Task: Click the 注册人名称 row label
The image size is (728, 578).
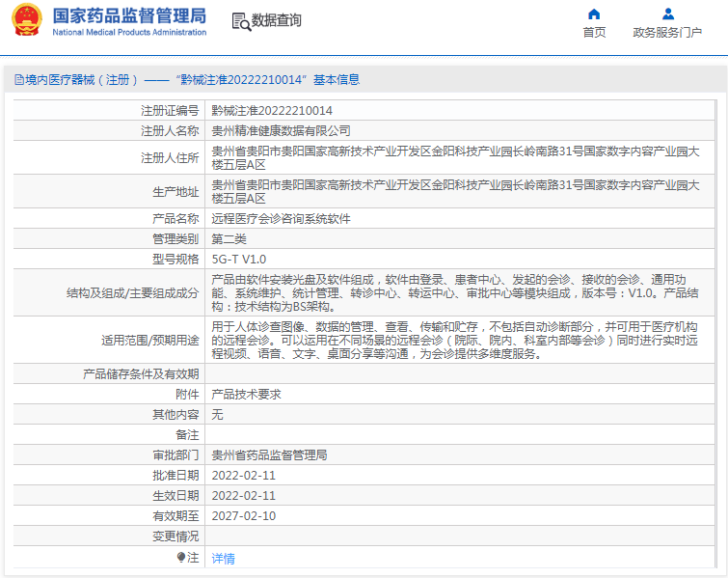Action: coord(170,131)
